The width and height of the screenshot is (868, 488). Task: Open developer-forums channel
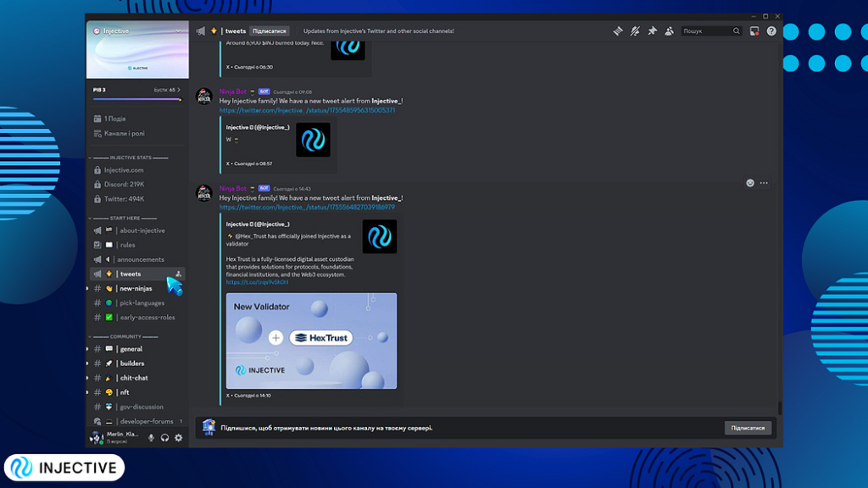click(137, 421)
